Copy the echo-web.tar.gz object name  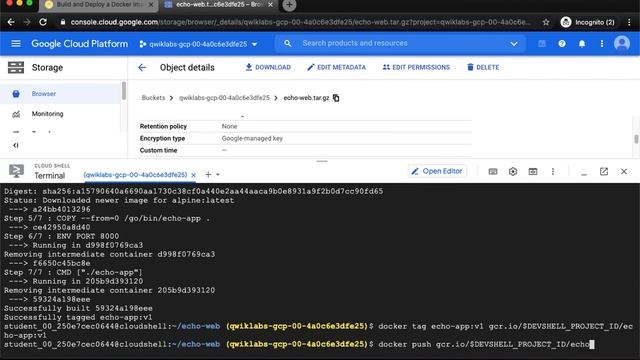[x=336, y=98]
